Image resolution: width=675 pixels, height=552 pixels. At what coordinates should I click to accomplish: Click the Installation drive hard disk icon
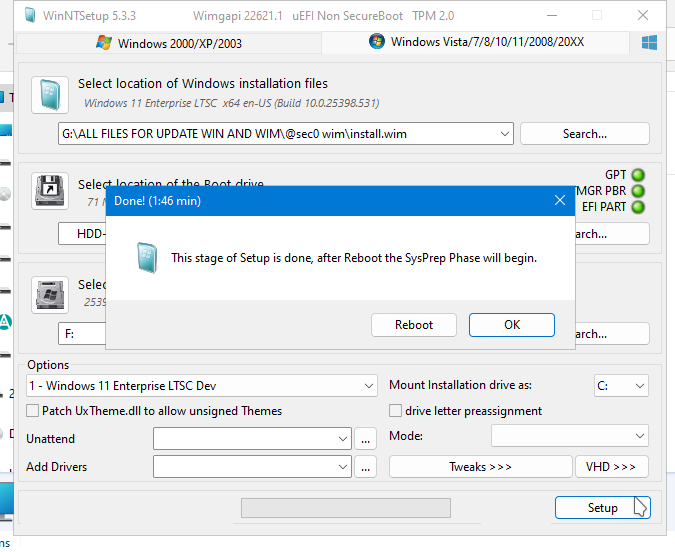point(50,295)
